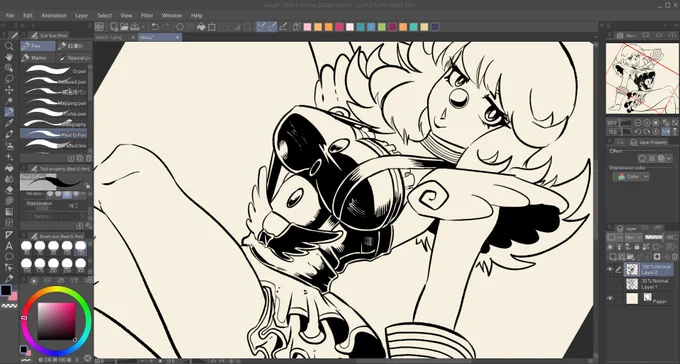680x364 pixels.
Task: Flip canvas horizontally in Navigator
Action: [666, 132]
